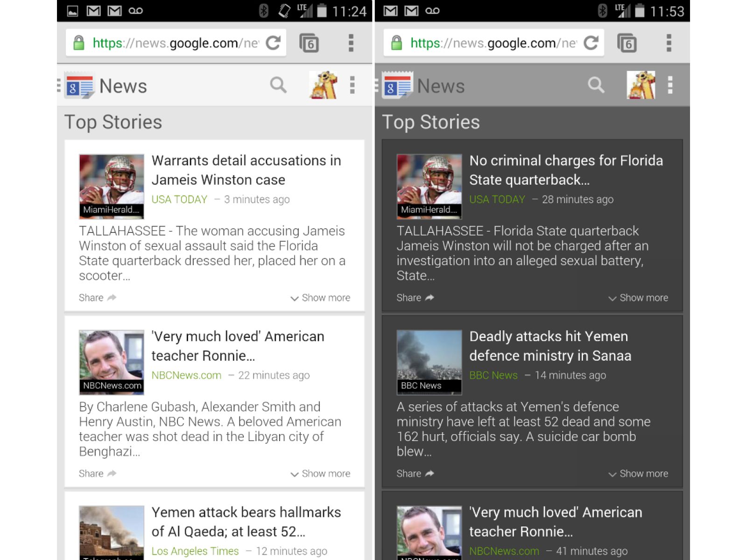Tap the search icon in dark News header
Viewport: 747px width, 560px height.
point(596,85)
